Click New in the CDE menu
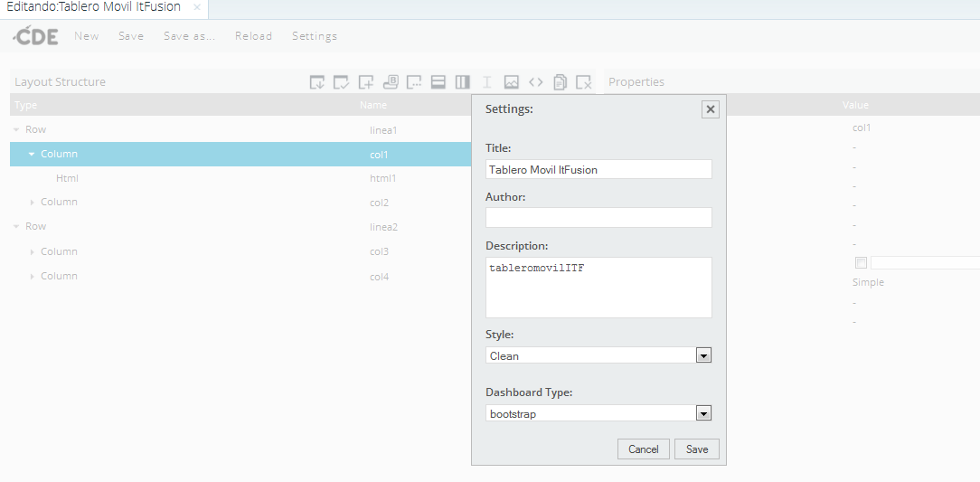This screenshot has width=980, height=482. point(86,36)
